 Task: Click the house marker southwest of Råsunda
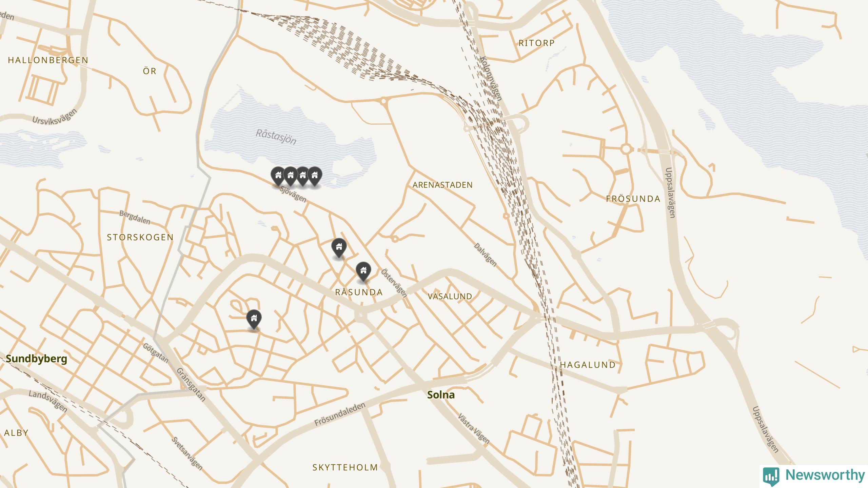coord(254,319)
